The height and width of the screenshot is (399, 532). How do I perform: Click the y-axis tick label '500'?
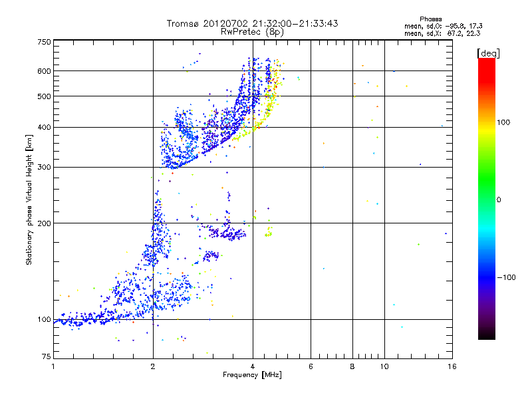44,96
